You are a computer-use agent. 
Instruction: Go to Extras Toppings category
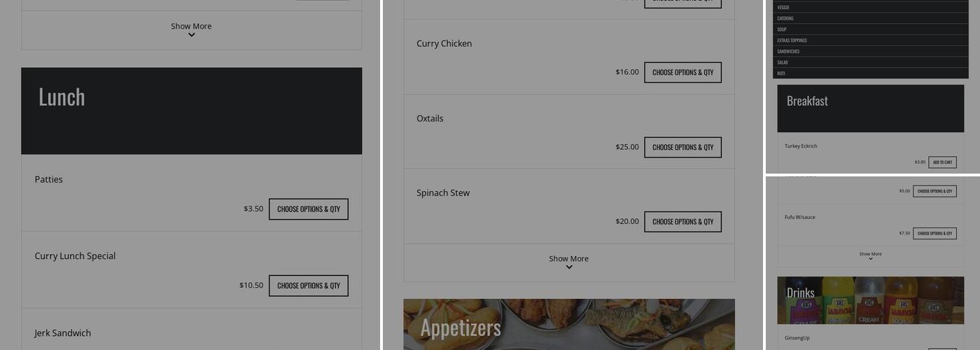[870, 41]
